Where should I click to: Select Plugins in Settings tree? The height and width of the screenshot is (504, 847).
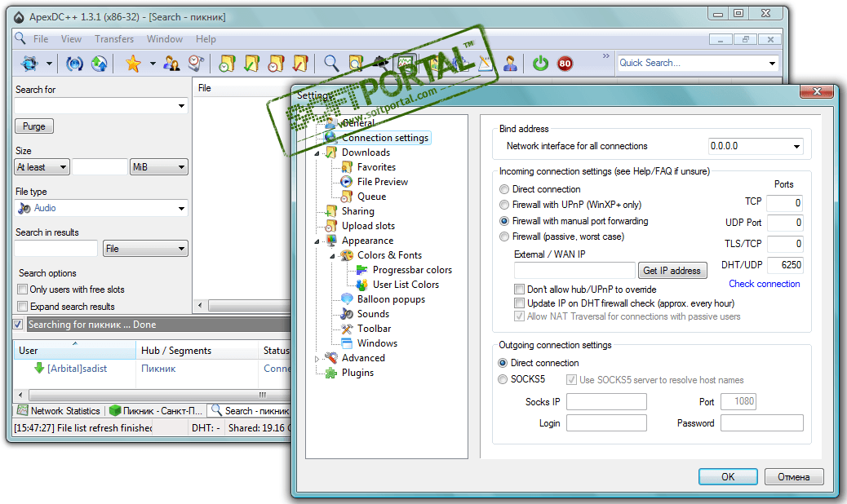(x=357, y=373)
